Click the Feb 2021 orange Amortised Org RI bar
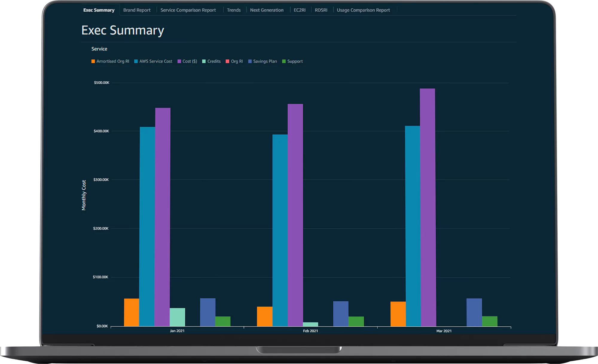This screenshot has width=598, height=364. 265,316
